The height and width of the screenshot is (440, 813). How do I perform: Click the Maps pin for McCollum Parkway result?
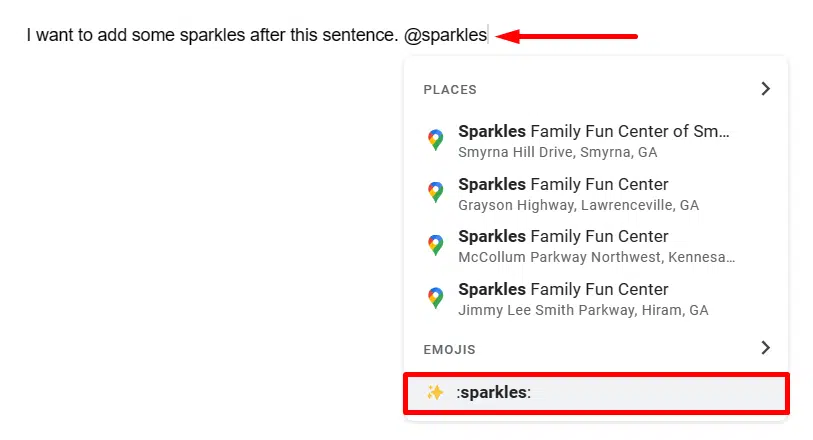[x=435, y=245]
